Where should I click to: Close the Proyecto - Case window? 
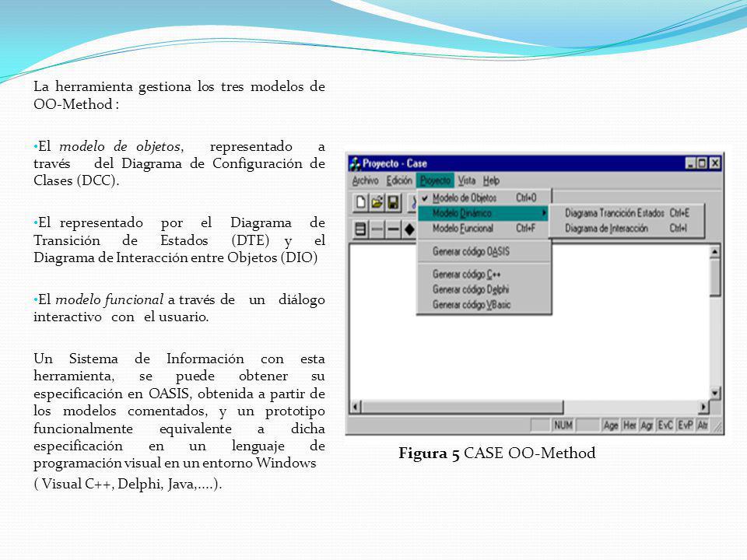(715, 164)
